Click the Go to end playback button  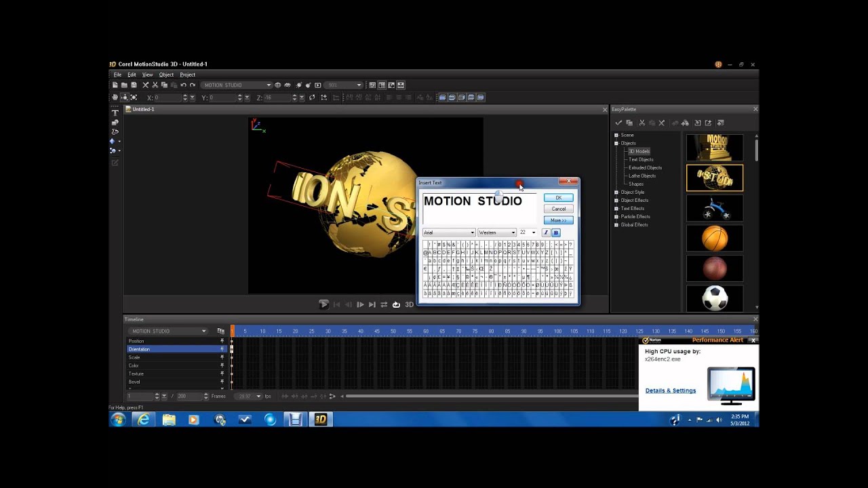(372, 304)
